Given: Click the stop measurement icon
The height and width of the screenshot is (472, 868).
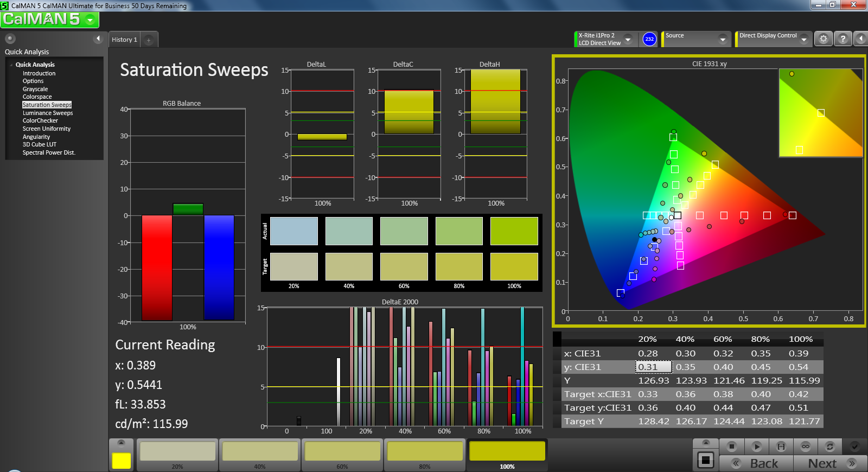Looking at the screenshot, I should click(x=731, y=447).
